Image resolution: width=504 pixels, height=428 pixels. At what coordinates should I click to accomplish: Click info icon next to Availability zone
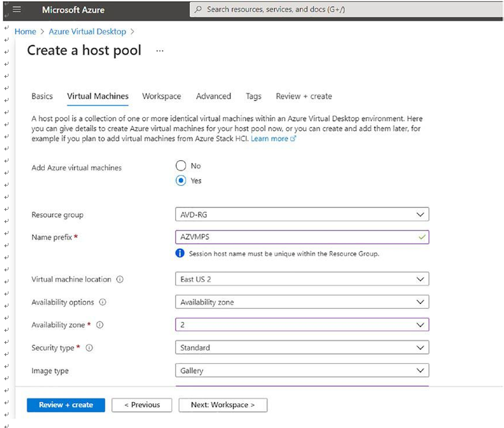coord(100,325)
